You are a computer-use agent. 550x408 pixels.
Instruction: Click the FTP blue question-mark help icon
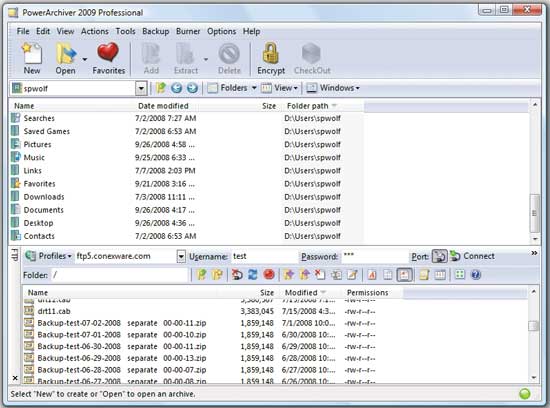coord(476,275)
